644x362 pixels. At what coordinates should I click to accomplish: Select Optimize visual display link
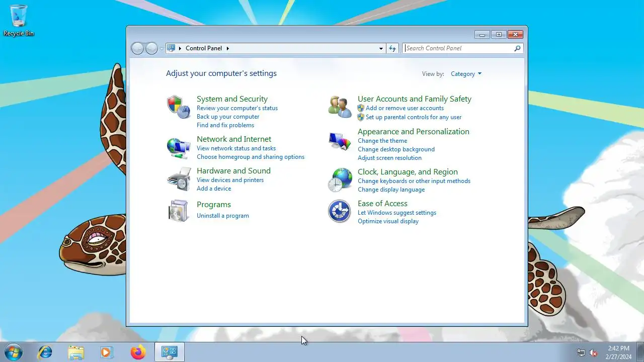coord(388,221)
